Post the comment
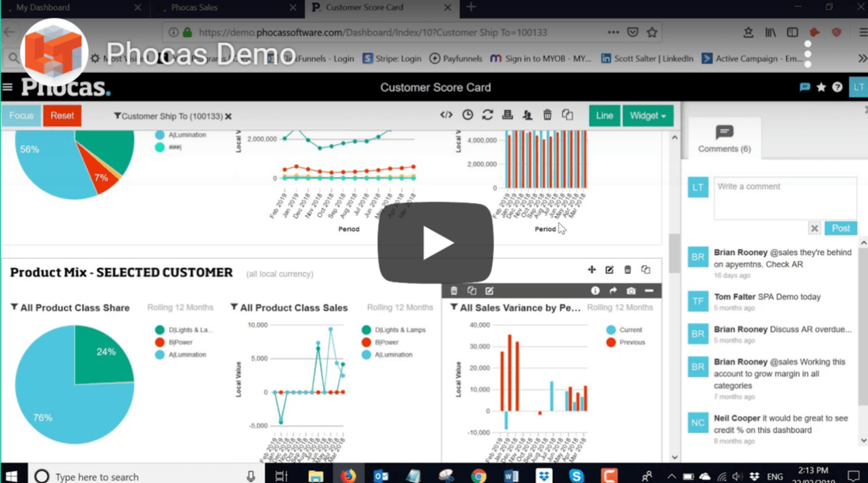This screenshot has height=483, width=868. click(x=841, y=228)
